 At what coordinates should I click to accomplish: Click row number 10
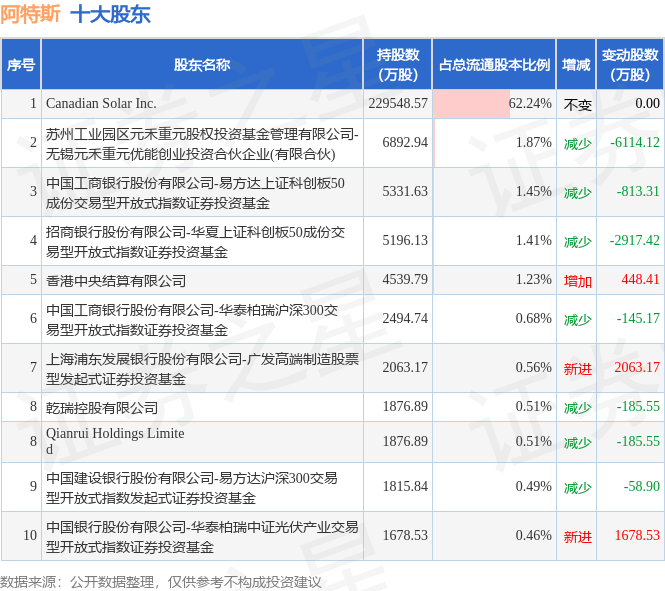(30, 535)
